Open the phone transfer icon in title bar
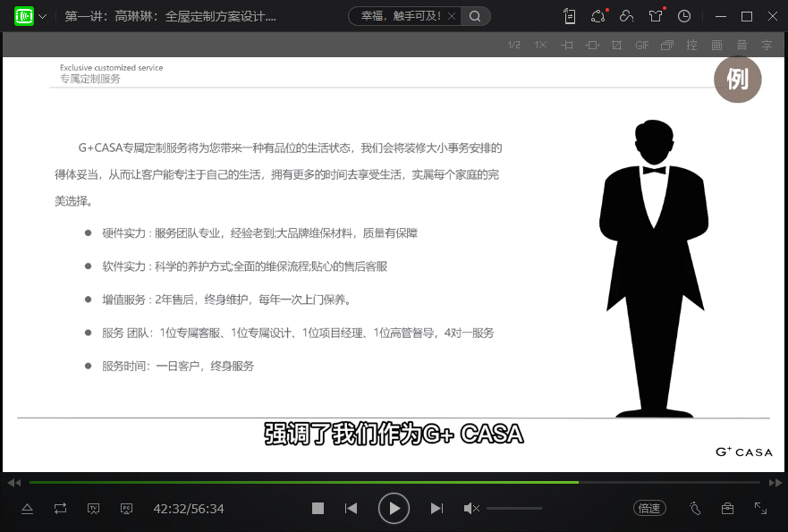 [570, 16]
